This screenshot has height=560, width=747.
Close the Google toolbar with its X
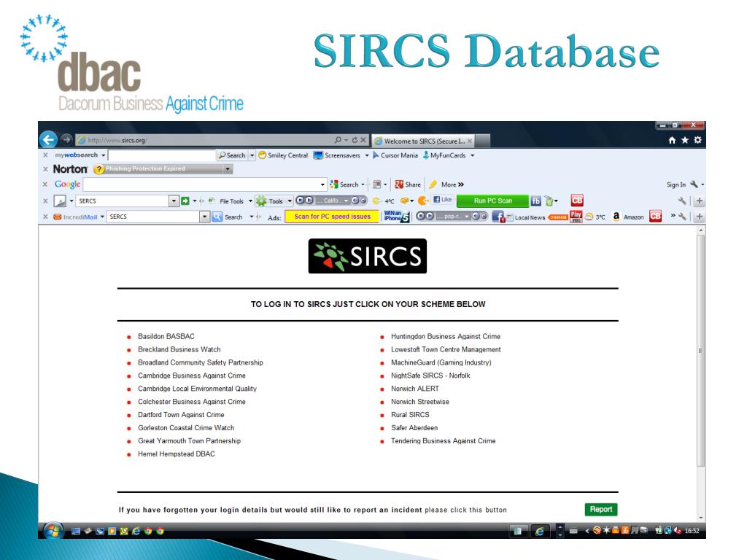[46, 184]
